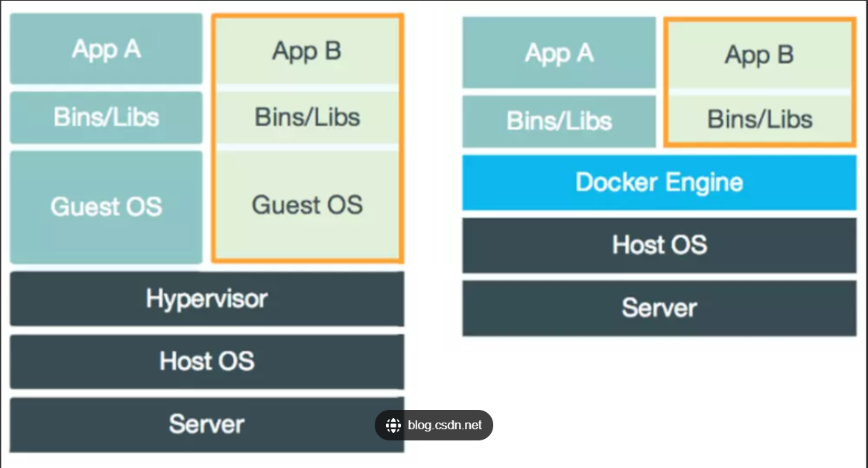Image resolution: width=868 pixels, height=468 pixels.
Task: Click Host OS below the Hypervisor
Action: point(207,361)
